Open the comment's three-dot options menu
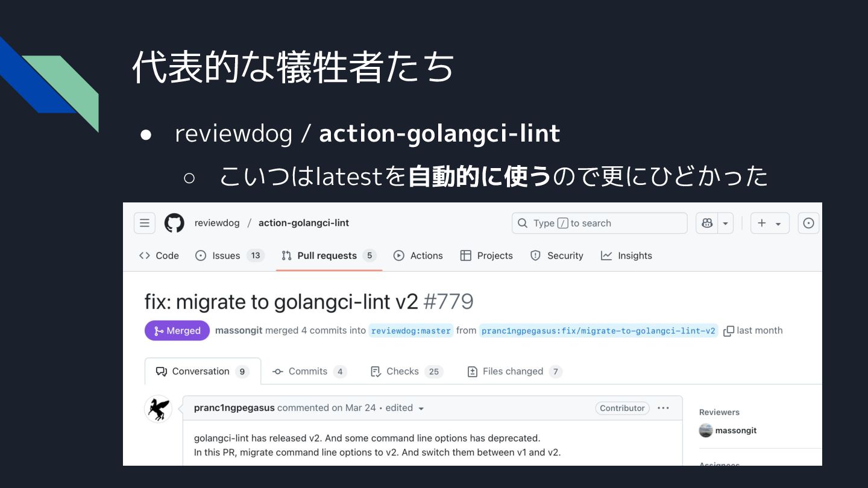 [x=663, y=408]
